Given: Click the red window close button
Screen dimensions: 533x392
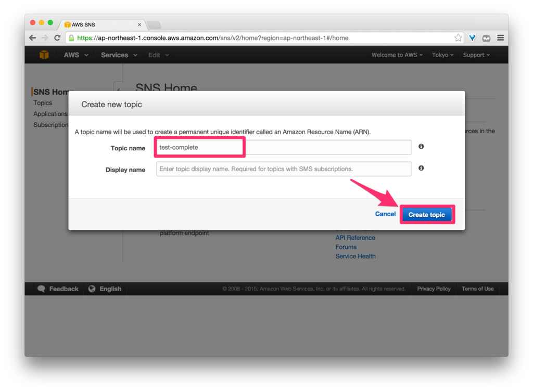Looking at the screenshot, I should click(33, 22).
